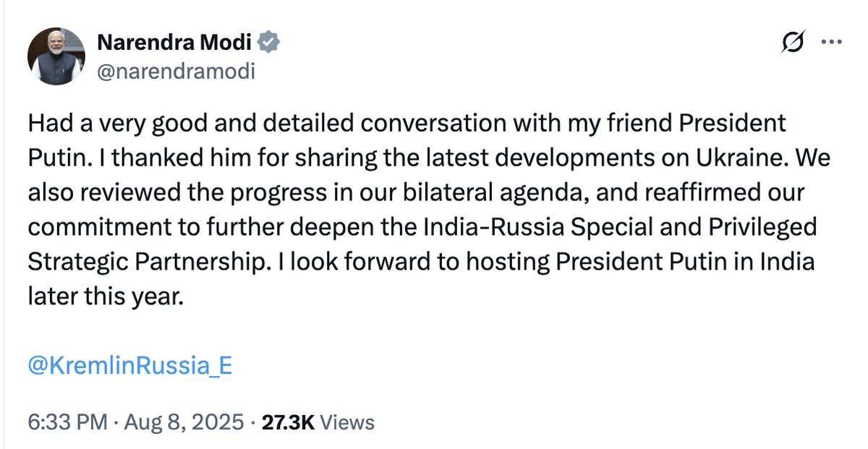Open the @narendramodi handle link

(x=176, y=72)
